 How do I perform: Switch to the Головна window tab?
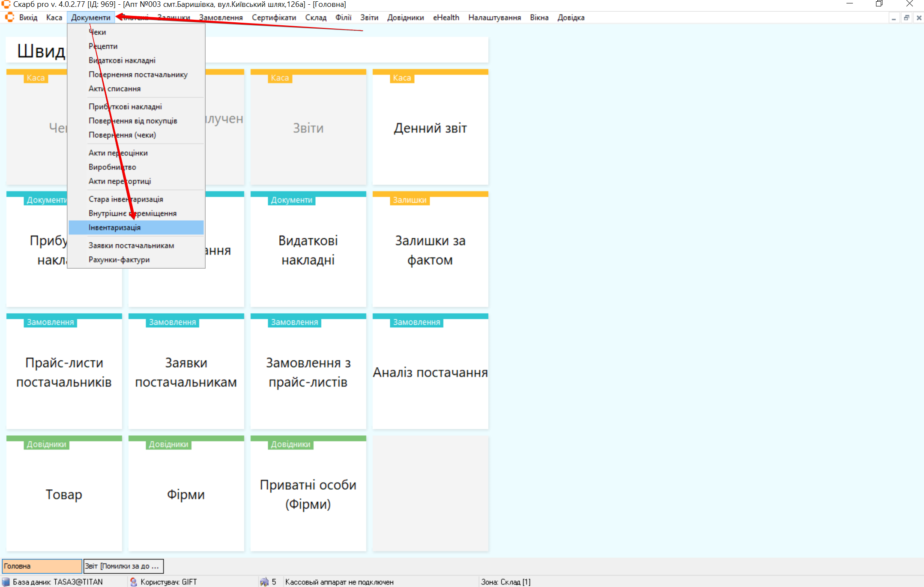pos(42,566)
